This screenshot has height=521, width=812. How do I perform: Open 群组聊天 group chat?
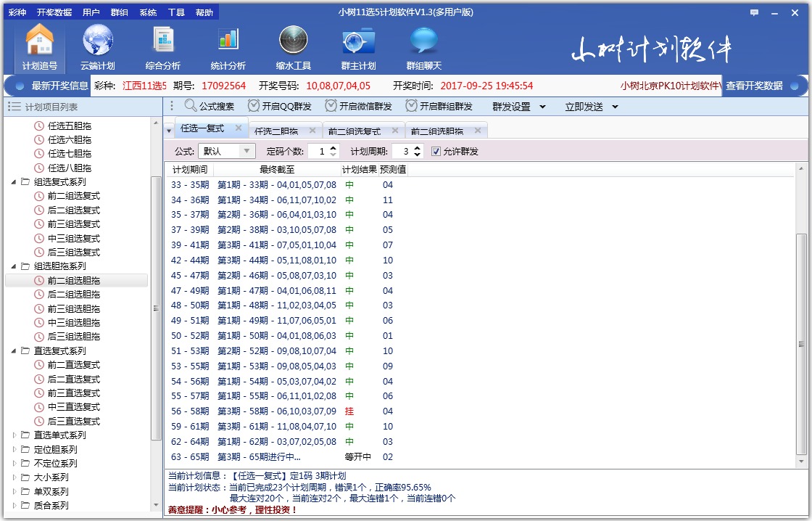pyautogui.click(x=423, y=46)
